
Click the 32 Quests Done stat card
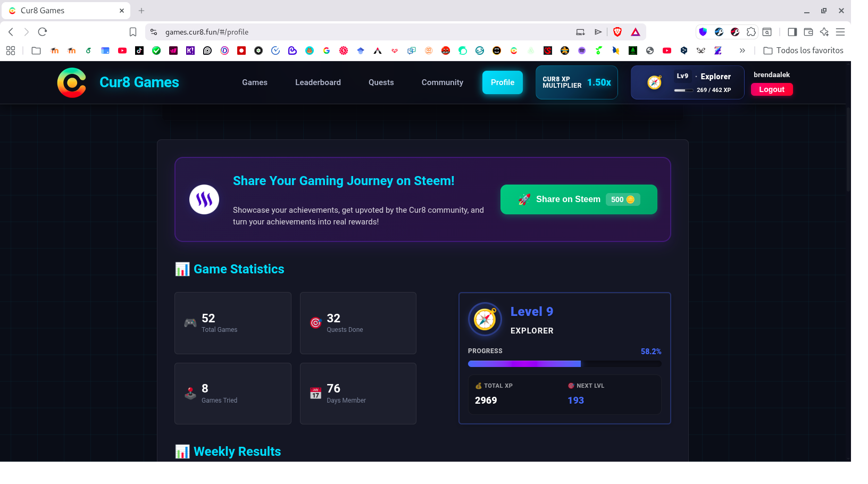click(358, 323)
